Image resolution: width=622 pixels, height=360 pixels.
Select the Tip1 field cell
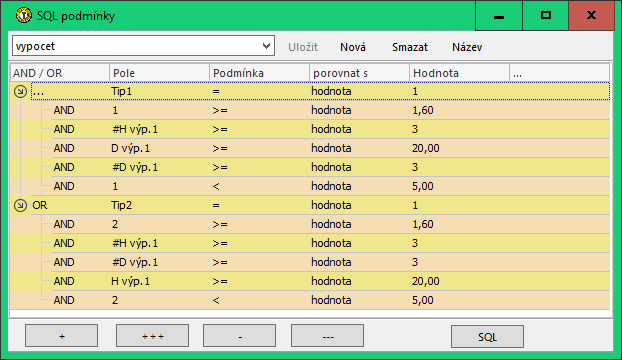121,91
